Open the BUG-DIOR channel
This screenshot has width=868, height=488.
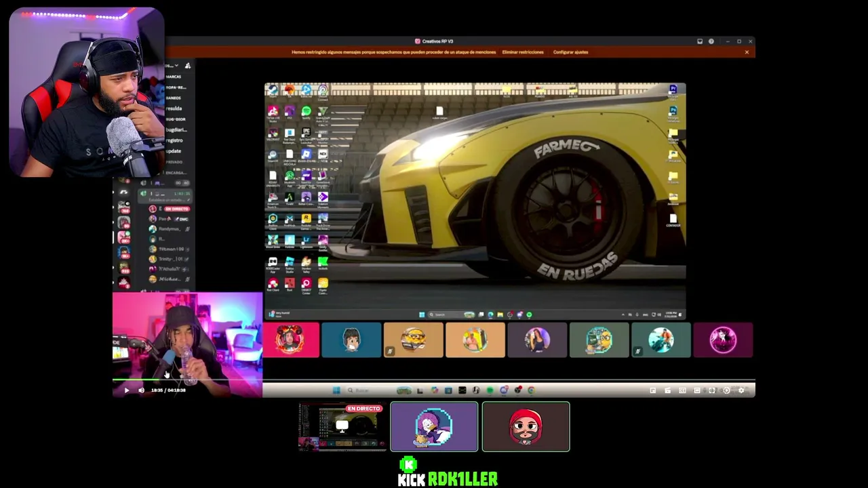click(x=175, y=119)
